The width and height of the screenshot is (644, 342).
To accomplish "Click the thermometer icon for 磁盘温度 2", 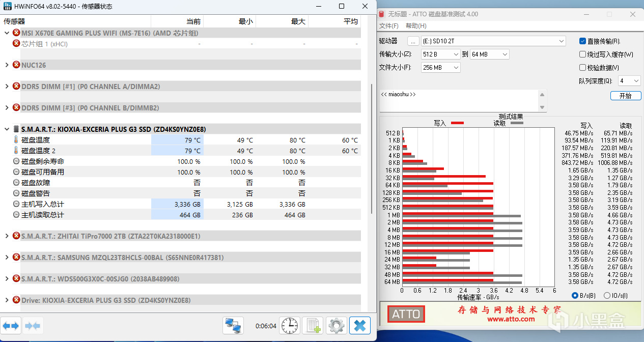I will pyautogui.click(x=16, y=151).
